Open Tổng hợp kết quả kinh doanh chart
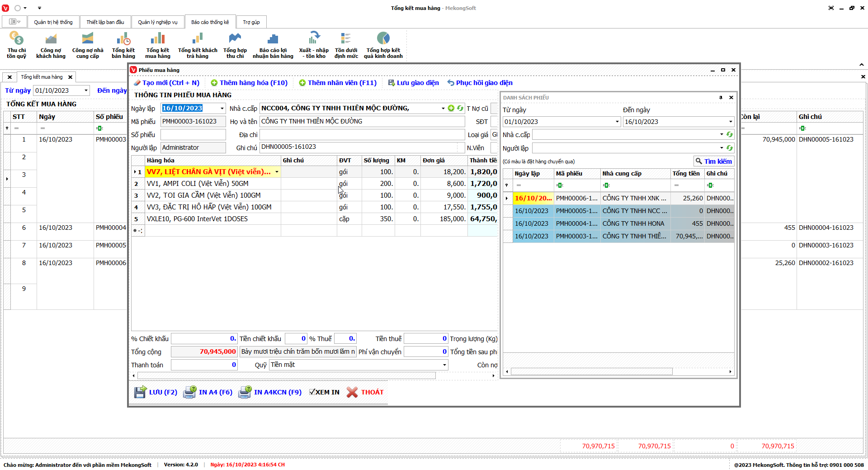 [x=383, y=45]
